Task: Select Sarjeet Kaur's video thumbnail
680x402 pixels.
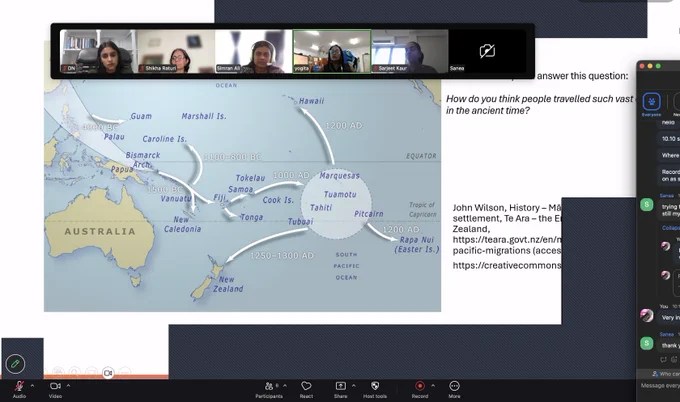Action: tap(410, 51)
